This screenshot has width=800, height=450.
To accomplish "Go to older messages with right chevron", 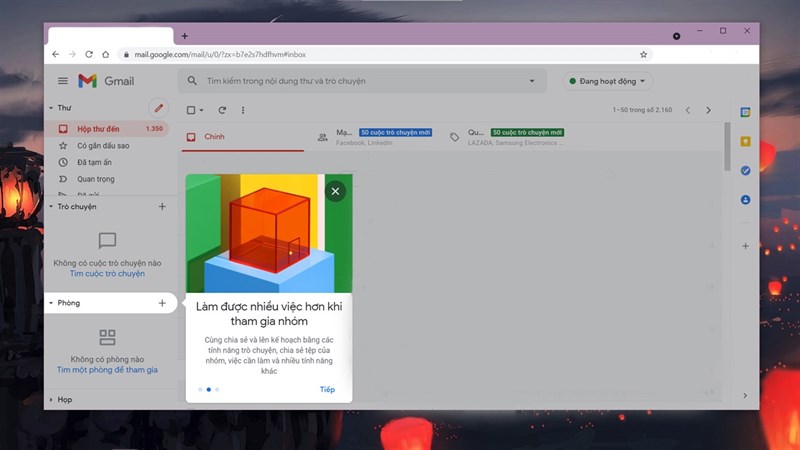I will click(x=708, y=110).
